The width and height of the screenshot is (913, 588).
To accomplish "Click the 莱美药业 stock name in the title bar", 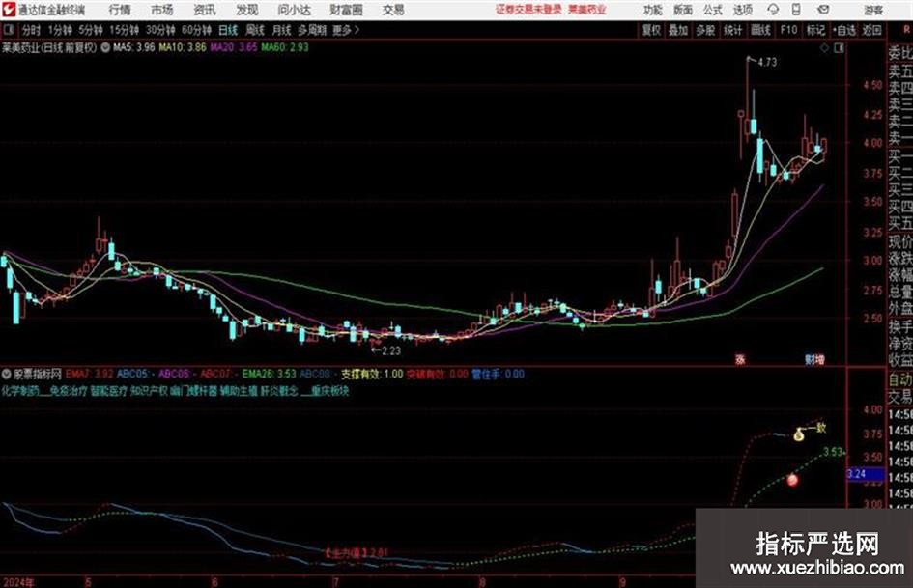I will click(x=21, y=47).
